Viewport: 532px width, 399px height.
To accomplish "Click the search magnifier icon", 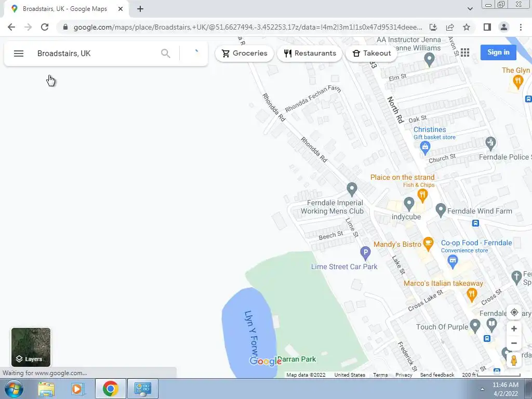I will (x=166, y=54).
